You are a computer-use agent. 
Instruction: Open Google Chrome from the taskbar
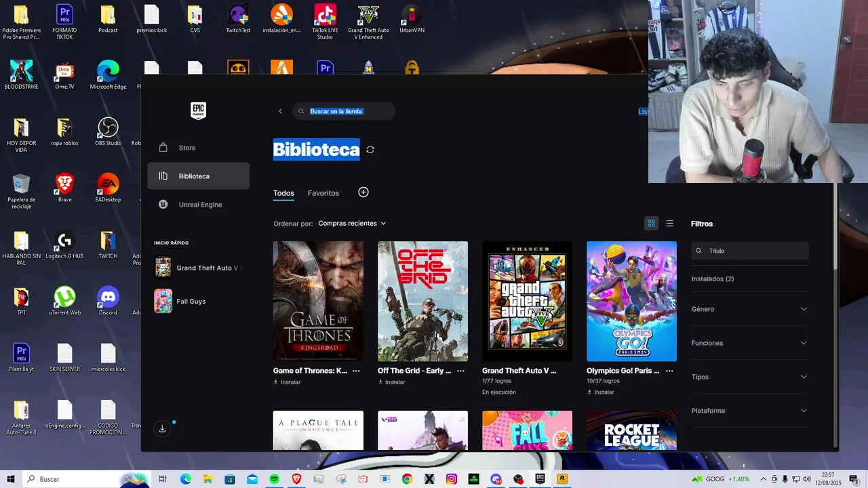(407, 479)
